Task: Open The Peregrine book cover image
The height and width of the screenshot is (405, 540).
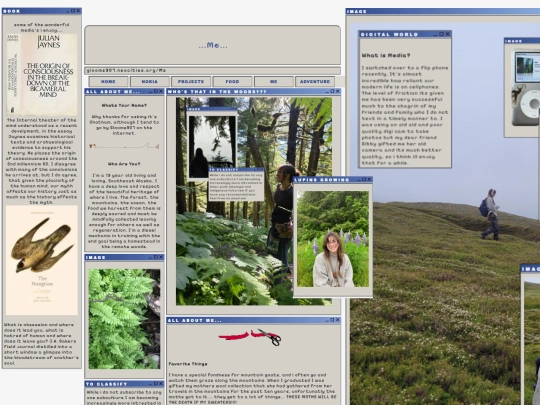Action: tap(42, 260)
